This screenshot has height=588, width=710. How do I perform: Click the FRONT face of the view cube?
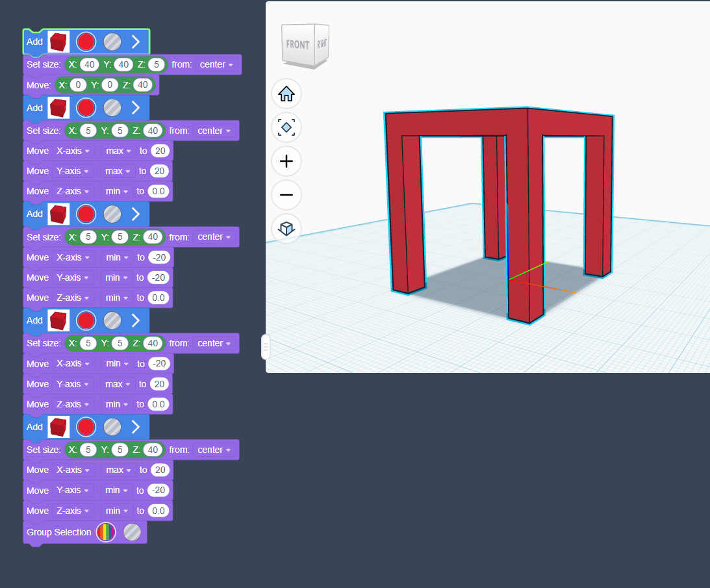(298, 45)
